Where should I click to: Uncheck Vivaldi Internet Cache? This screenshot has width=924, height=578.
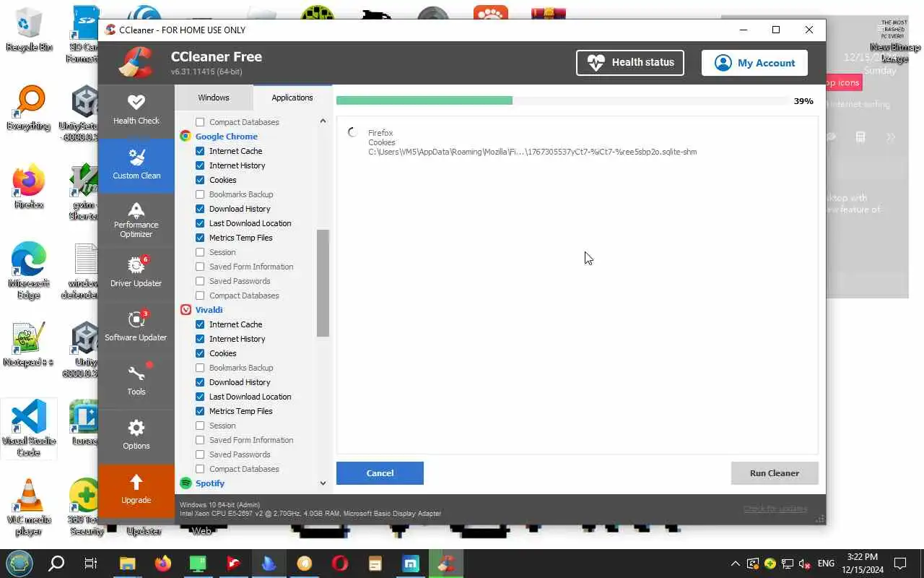tap(200, 324)
